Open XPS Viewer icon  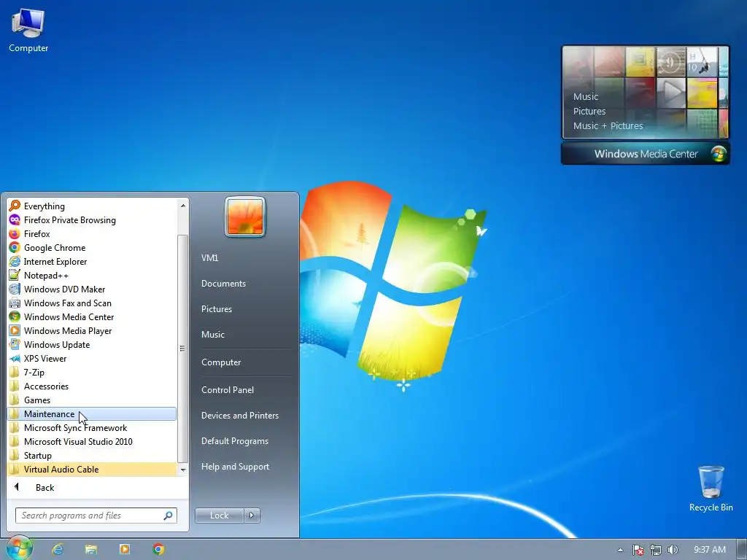[15, 358]
